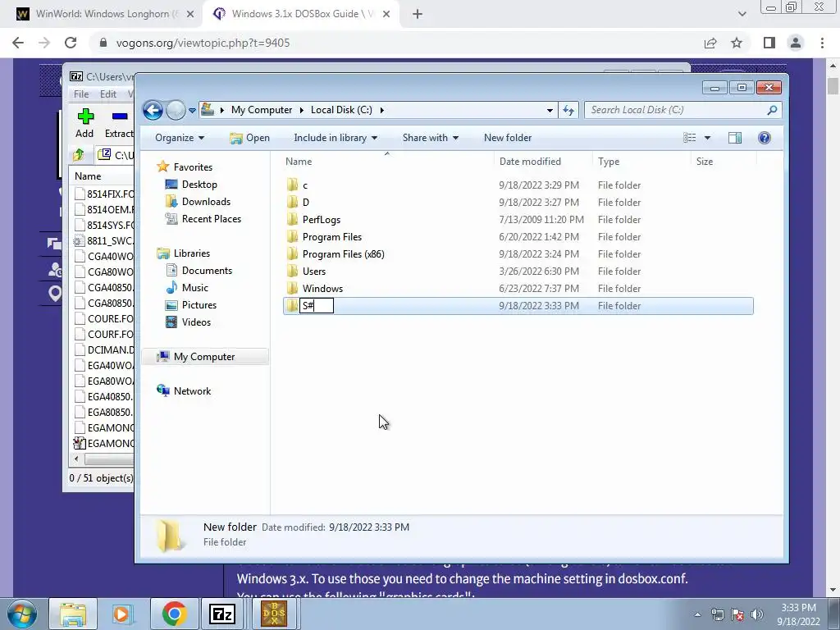Close the Windows 3.1x DOSBox Guide tab
Image resolution: width=840 pixels, height=630 pixels.
(386, 14)
